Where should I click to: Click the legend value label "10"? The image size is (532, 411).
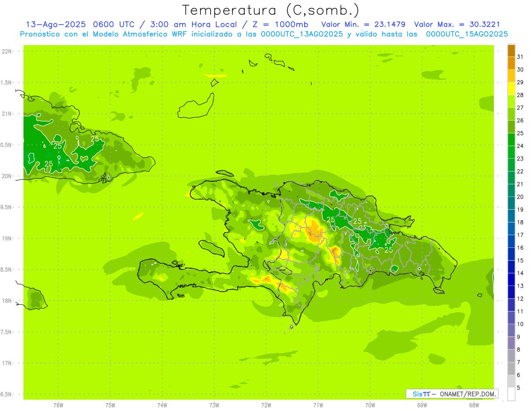point(520,324)
